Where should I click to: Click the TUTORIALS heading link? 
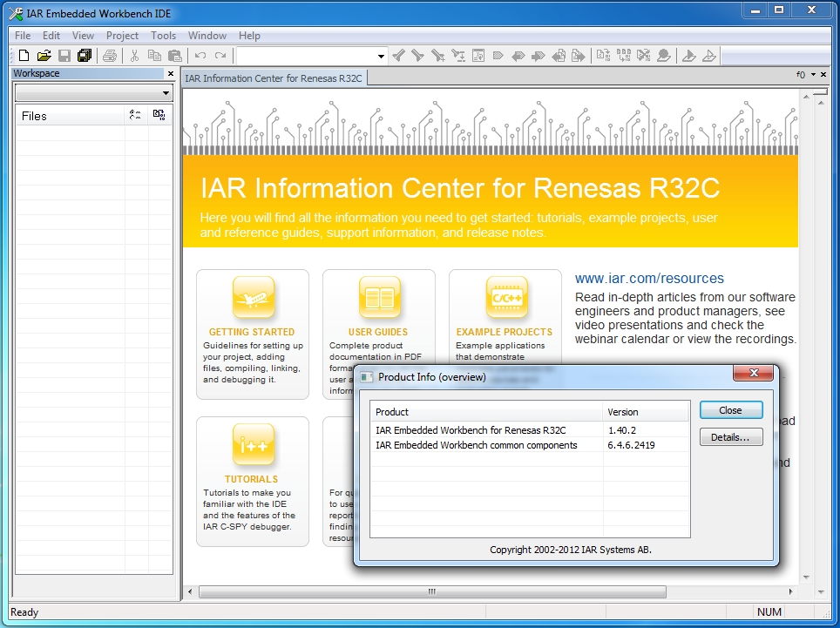click(x=251, y=479)
